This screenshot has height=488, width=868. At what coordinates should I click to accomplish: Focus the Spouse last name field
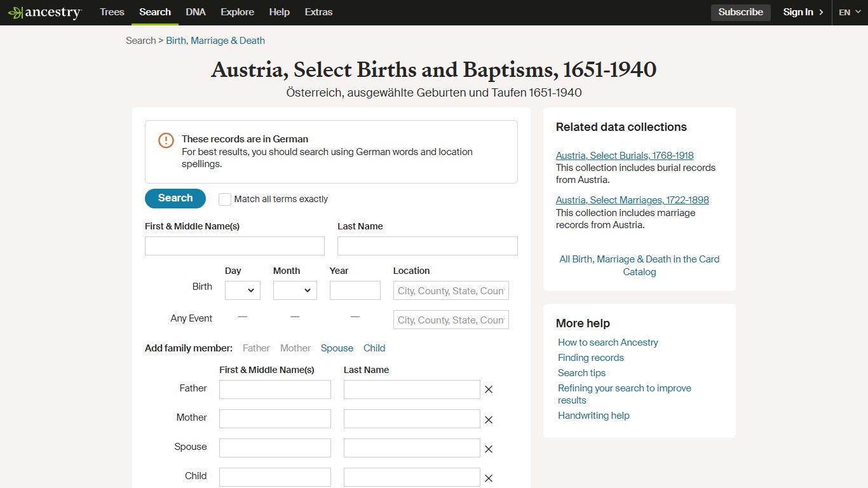tap(412, 448)
